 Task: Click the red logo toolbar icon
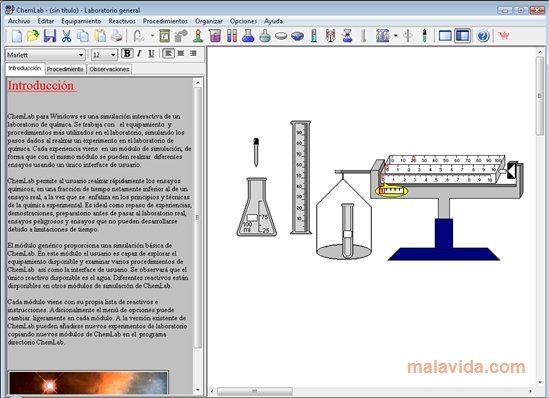point(503,36)
